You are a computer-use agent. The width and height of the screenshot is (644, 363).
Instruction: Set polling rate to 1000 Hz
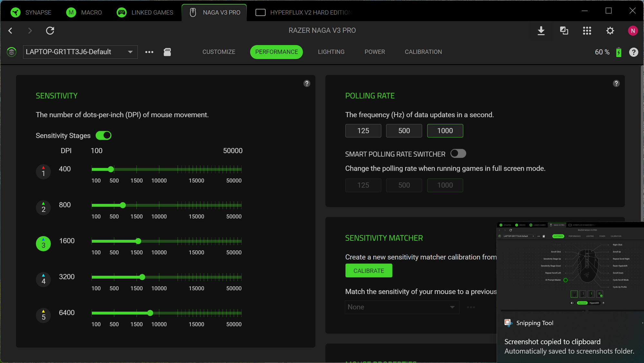click(445, 131)
